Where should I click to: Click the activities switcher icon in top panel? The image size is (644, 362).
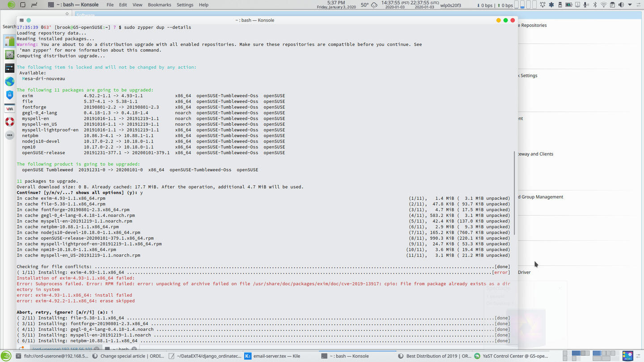tap(34, 5)
